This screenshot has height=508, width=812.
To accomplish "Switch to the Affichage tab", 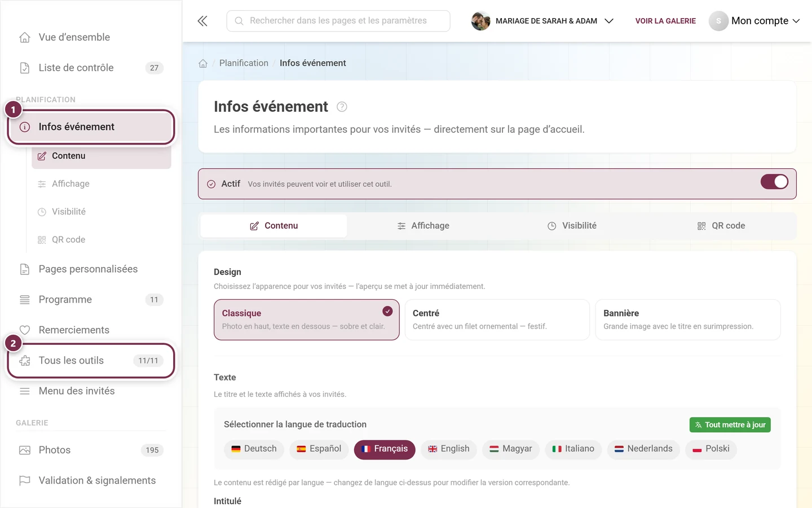I will pyautogui.click(x=423, y=226).
